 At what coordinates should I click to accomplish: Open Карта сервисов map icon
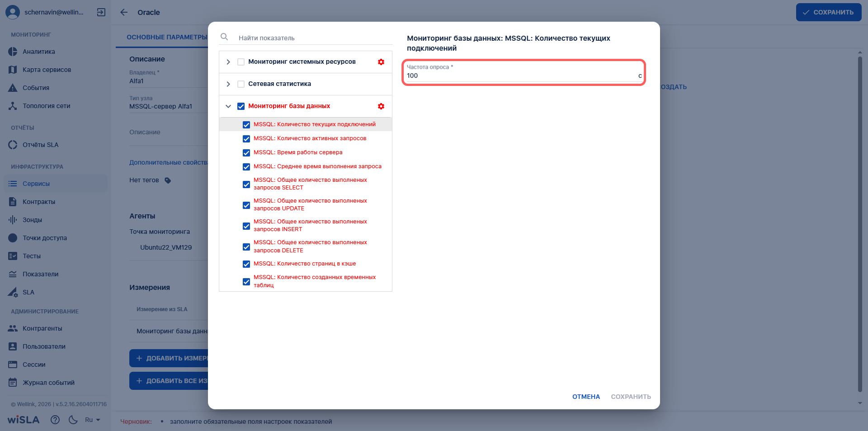point(13,70)
